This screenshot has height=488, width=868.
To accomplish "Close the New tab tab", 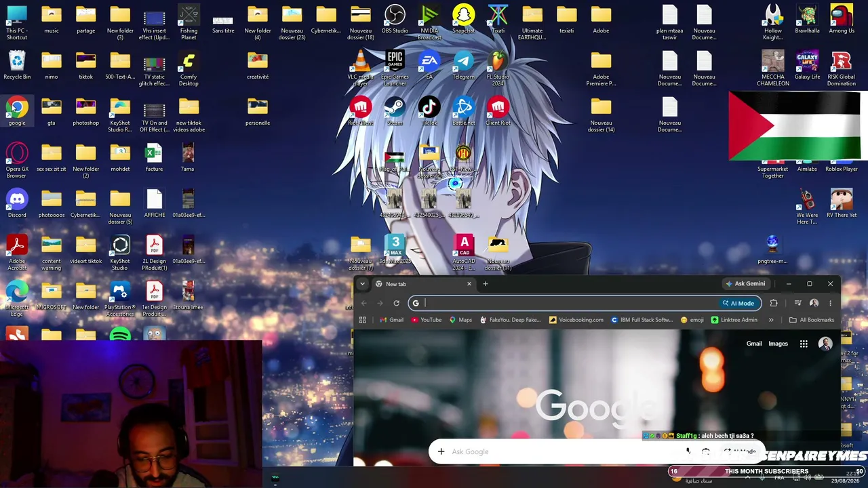I will point(469,284).
